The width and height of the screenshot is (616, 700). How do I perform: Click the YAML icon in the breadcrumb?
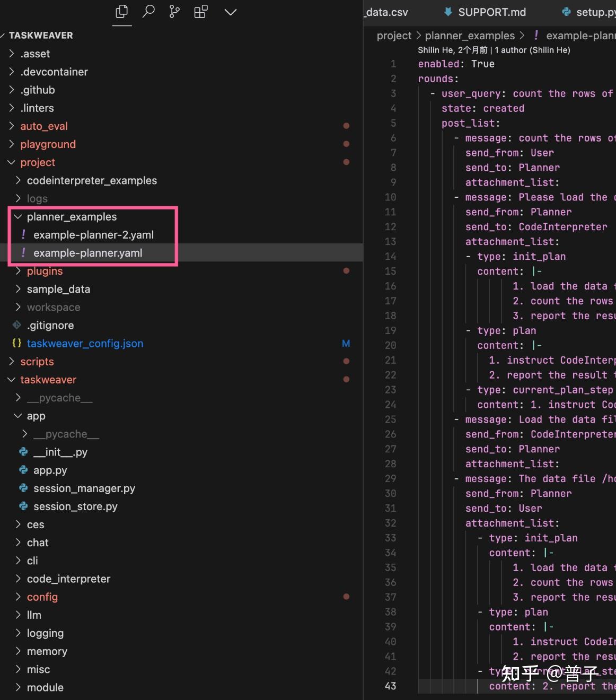536,35
